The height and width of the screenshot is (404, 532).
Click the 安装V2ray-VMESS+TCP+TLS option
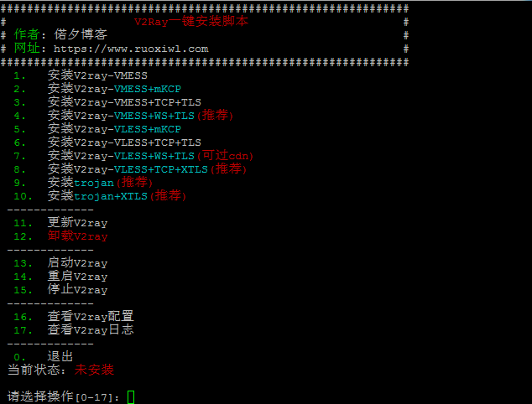click(124, 102)
